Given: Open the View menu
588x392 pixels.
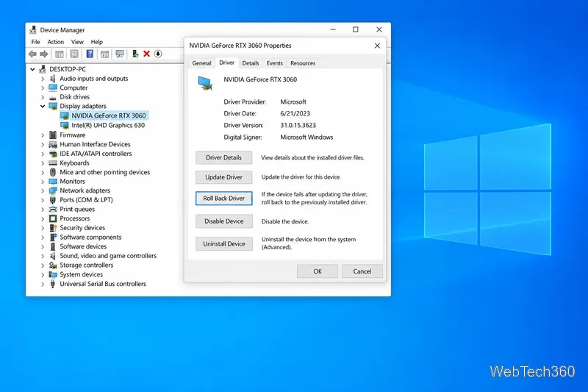Looking at the screenshot, I should 77,42.
